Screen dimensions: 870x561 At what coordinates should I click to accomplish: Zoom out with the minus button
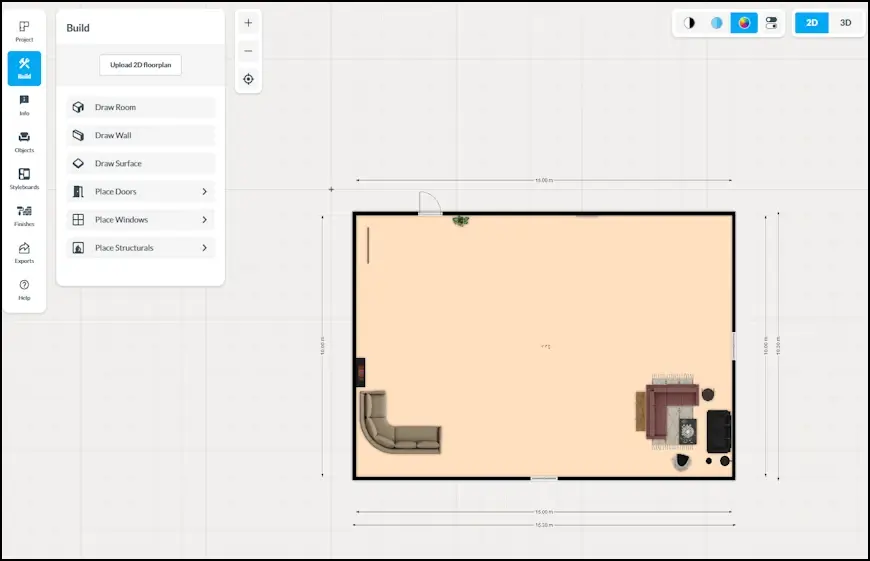[248, 51]
